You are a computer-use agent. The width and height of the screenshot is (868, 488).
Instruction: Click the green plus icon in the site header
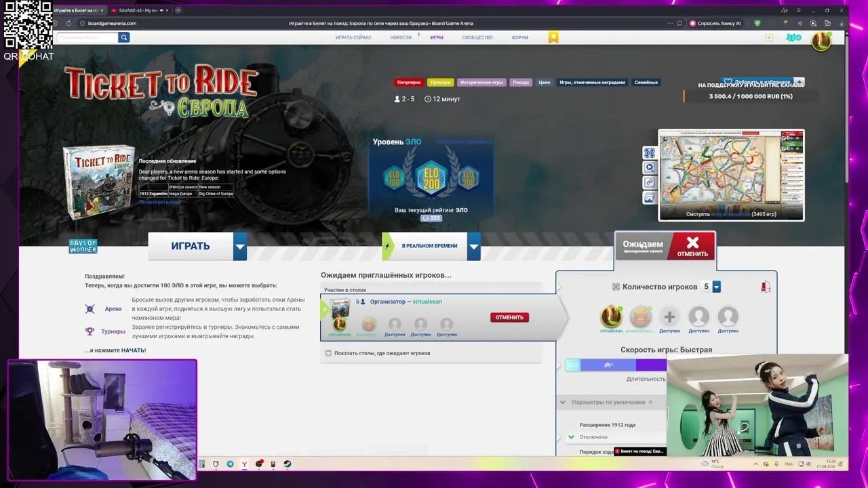[x=769, y=37]
